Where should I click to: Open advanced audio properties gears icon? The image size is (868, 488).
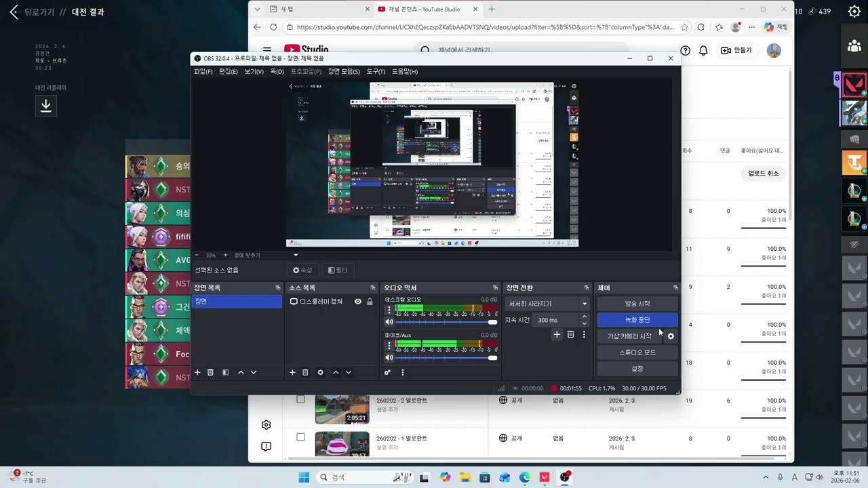click(387, 372)
